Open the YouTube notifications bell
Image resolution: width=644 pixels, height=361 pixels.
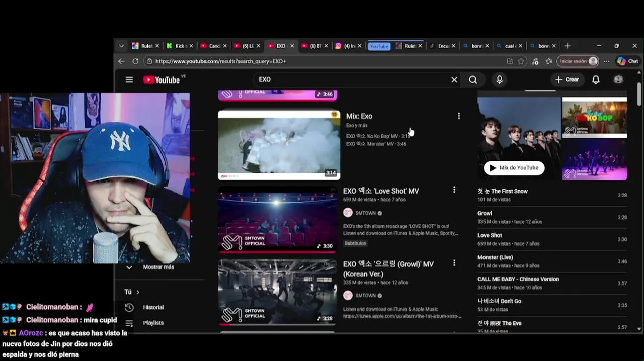[x=596, y=79]
